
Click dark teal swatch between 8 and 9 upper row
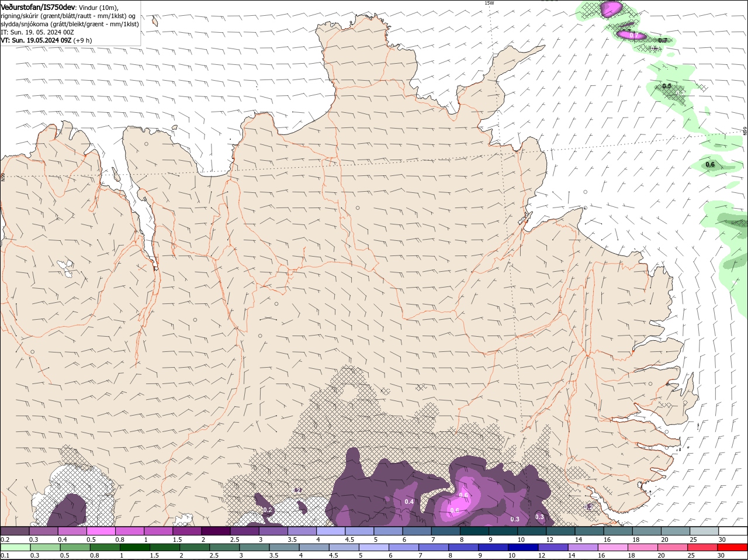tap(475, 531)
